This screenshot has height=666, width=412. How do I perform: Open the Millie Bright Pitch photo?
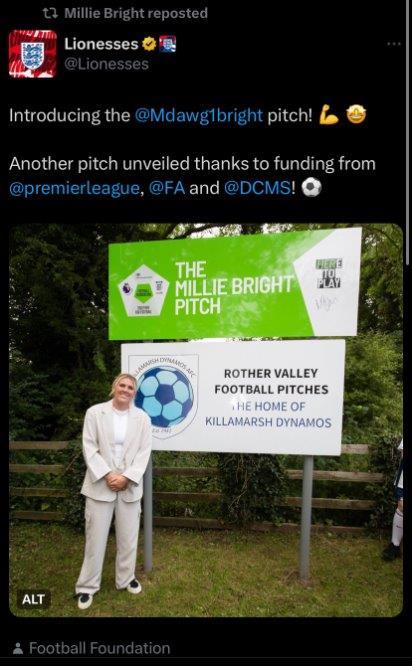tap(206, 420)
